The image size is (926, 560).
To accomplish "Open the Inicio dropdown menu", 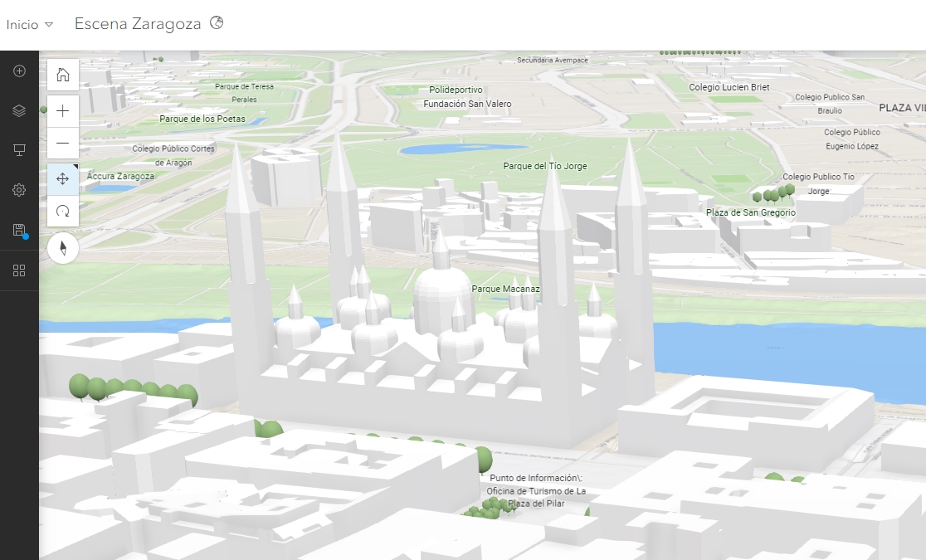I will pos(30,25).
